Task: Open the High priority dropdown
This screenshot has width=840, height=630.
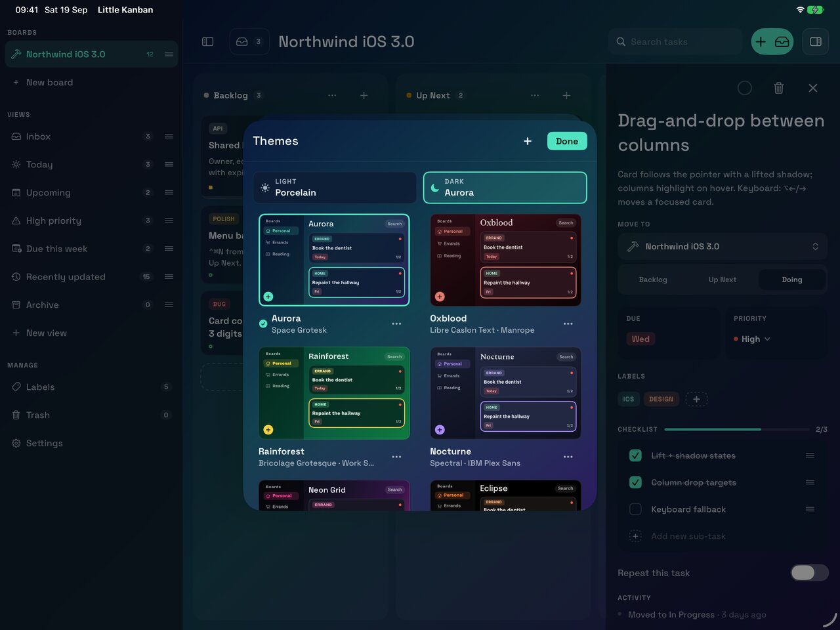Action: (x=752, y=339)
